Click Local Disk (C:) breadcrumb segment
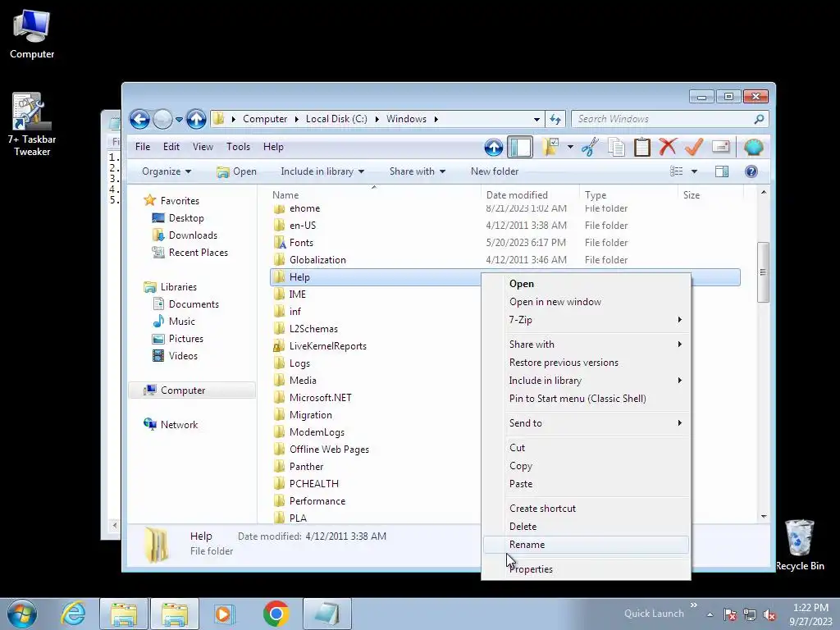Screen dimensions: 840x630 click(336, 119)
